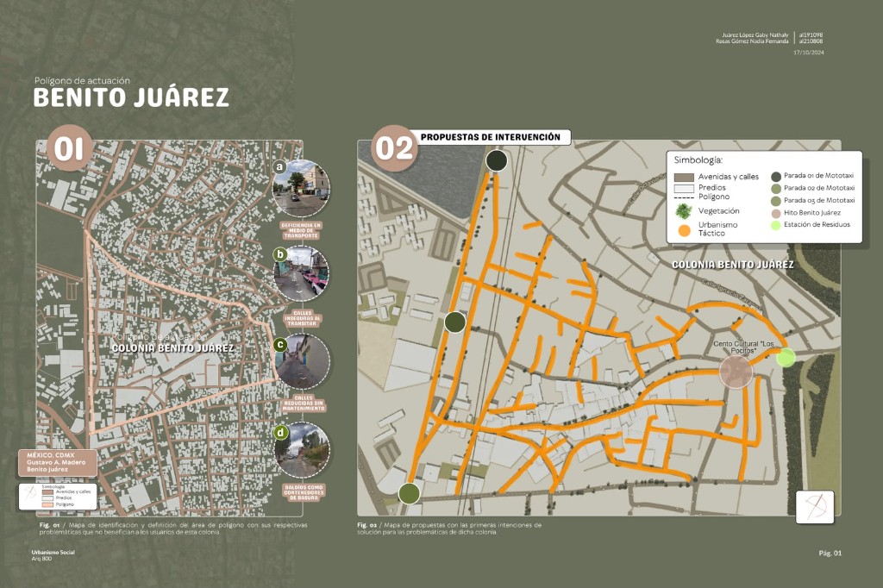The image size is (883, 588).
Task: Click author name Rosas Gómez Nadia Fernanda
Action: [x=752, y=41]
